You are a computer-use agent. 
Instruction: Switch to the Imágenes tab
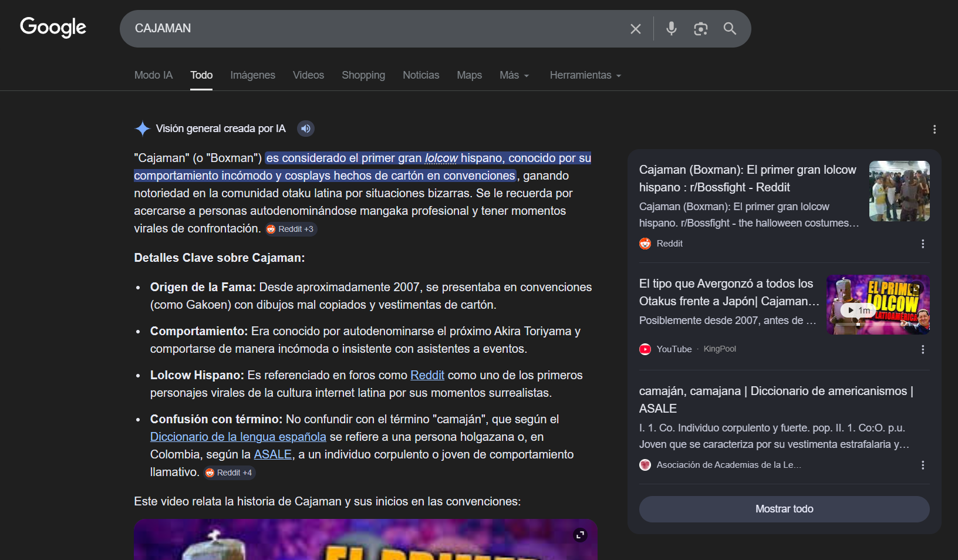click(x=252, y=75)
